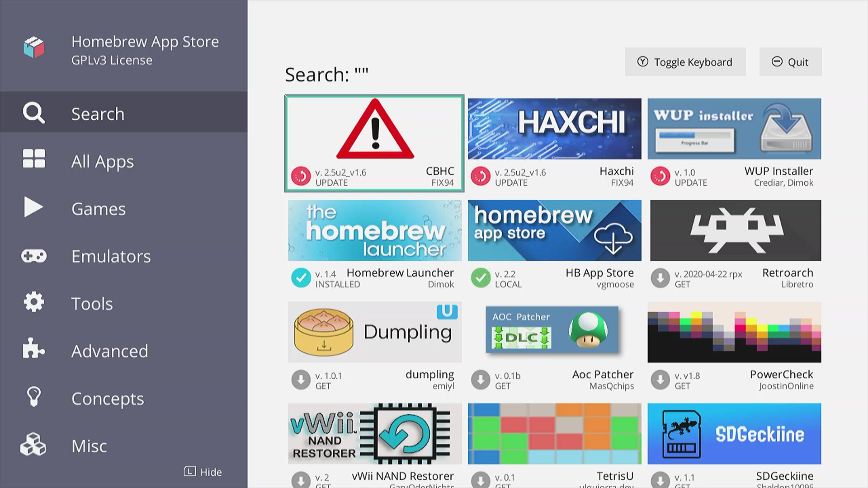This screenshot has height=488, width=868.
Task: Click the download arrow icon for PowerCheck
Action: pos(660,380)
